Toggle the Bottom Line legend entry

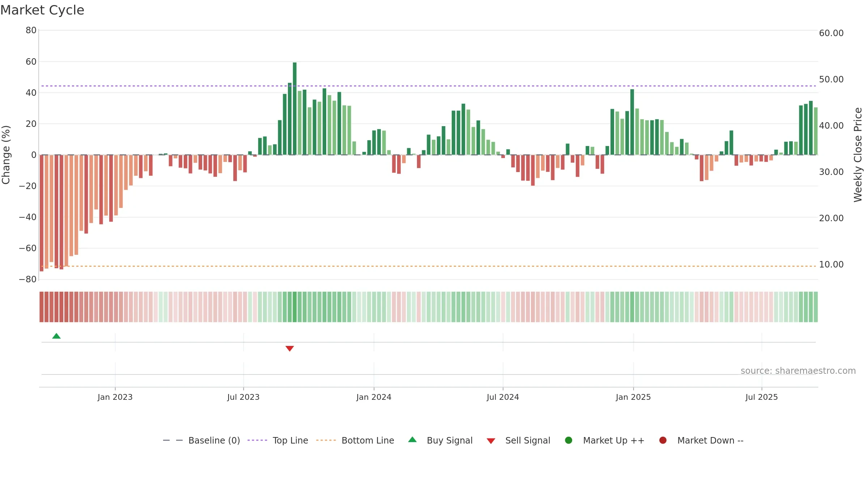pyautogui.click(x=355, y=440)
